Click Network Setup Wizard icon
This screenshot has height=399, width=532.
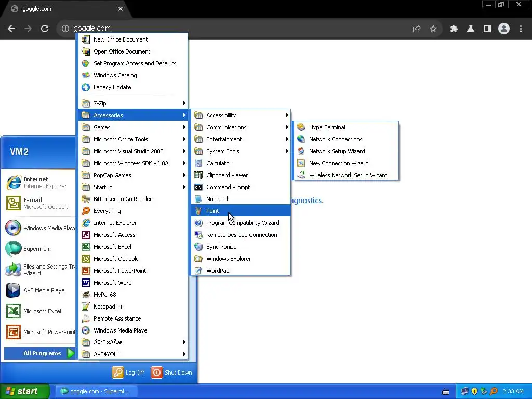pos(301,151)
